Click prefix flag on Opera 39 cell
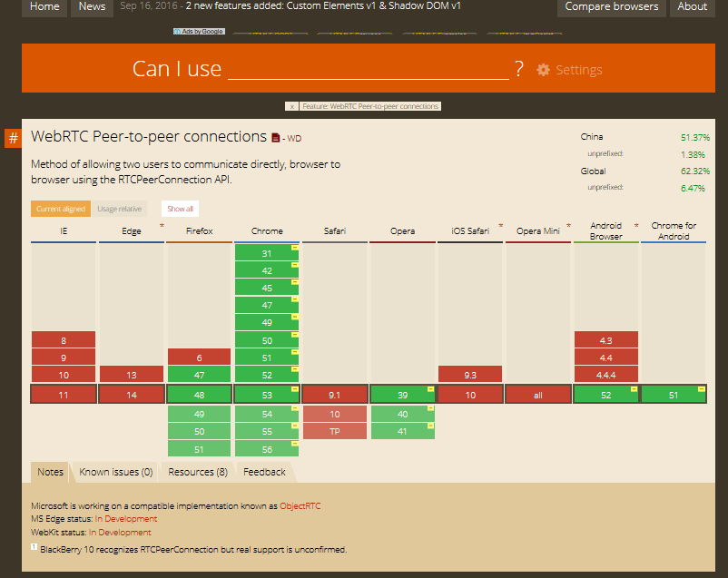Image resolution: width=728 pixels, height=578 pixels. [431, 389]
